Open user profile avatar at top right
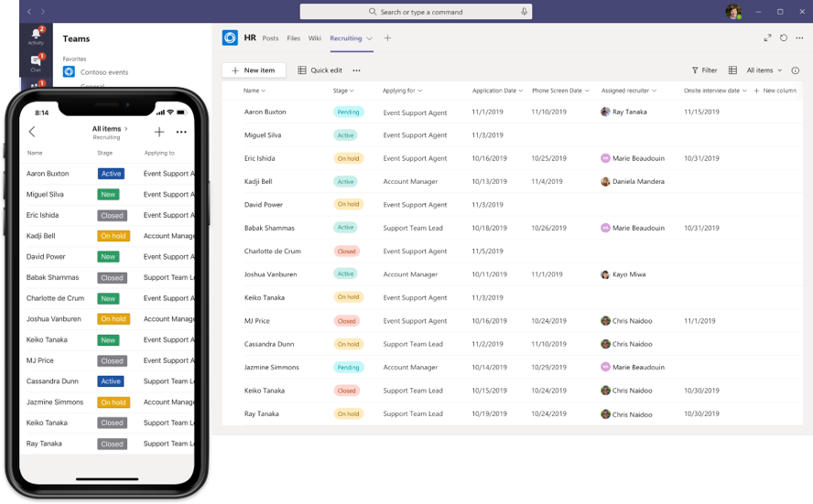The width and height of the screenshot is (813, 504). [733, 12]
